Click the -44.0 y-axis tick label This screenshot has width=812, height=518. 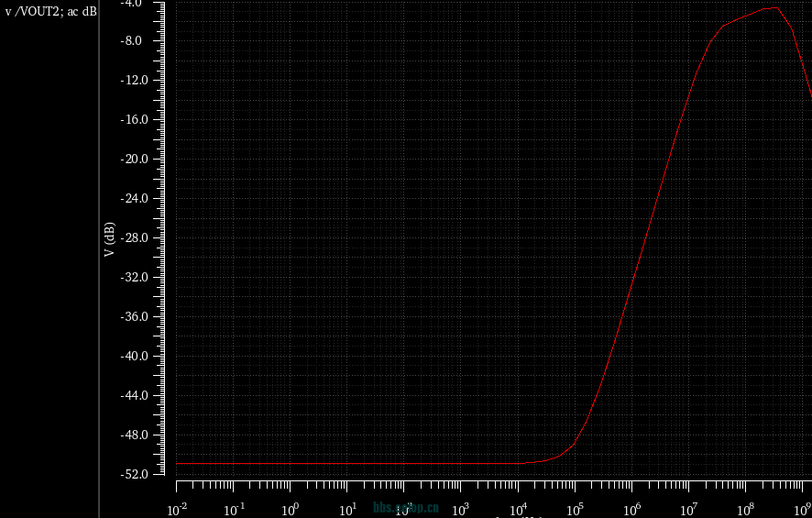(x=148, y=396)
